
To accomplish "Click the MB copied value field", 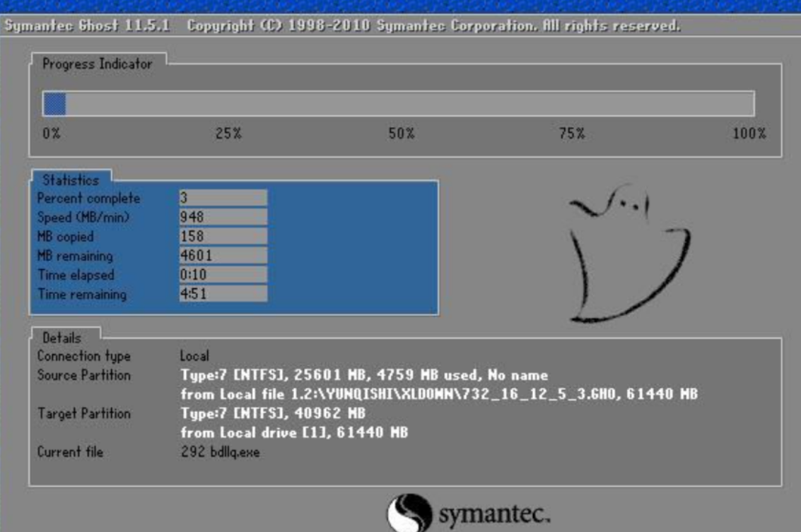I will (223, 237).
